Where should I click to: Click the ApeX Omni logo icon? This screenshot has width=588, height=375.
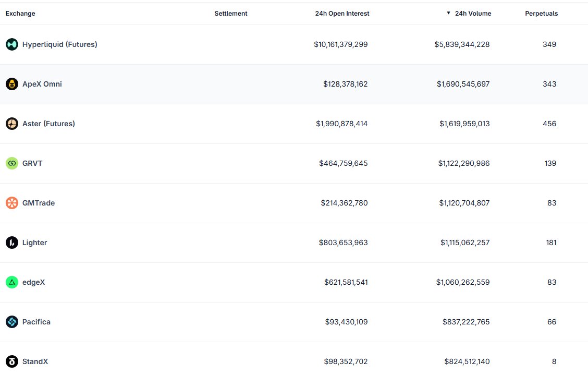[12, 84]
